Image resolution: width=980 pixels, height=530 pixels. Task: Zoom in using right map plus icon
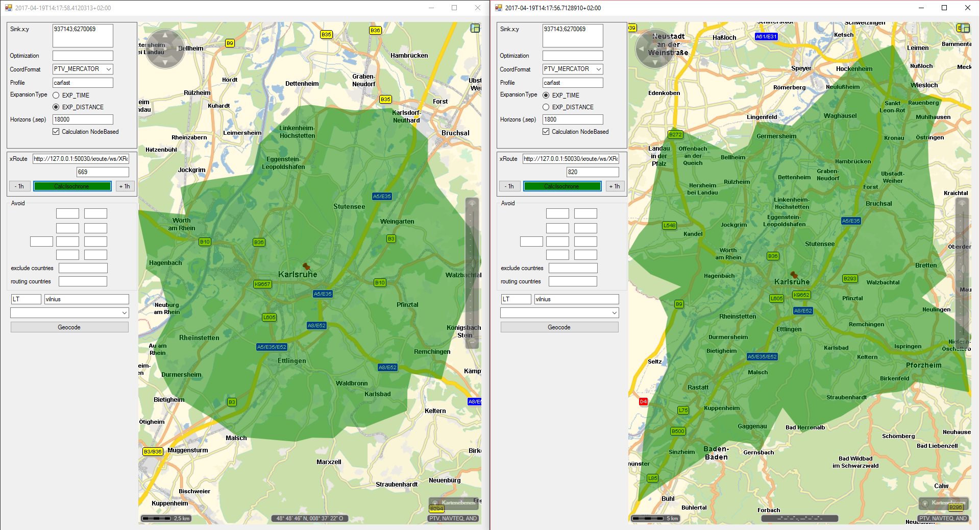[962, 204]
